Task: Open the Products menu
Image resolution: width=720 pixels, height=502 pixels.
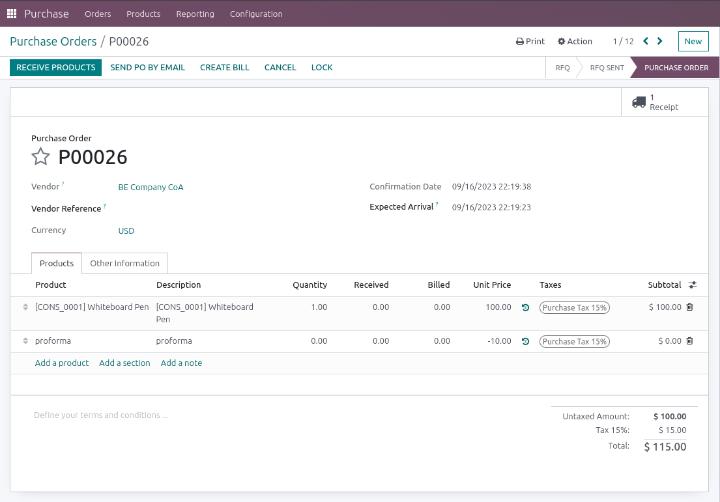Action: 143,14
